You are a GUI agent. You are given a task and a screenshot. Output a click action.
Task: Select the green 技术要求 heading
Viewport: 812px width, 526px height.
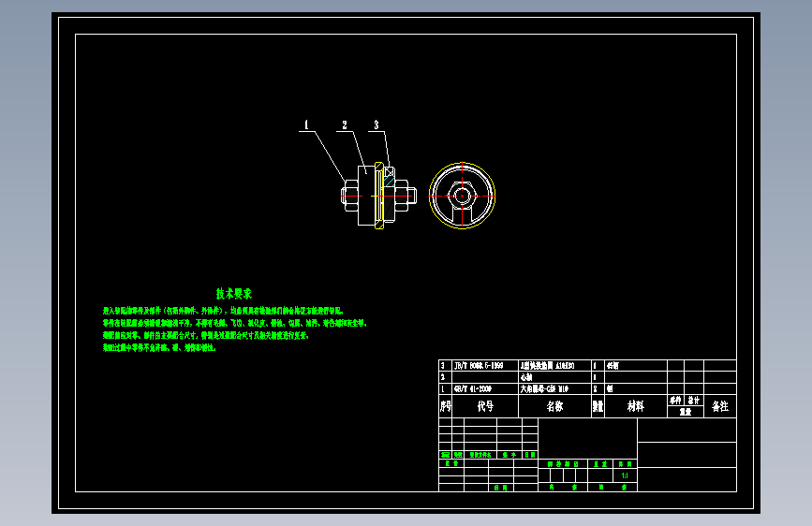pos(234,294)
